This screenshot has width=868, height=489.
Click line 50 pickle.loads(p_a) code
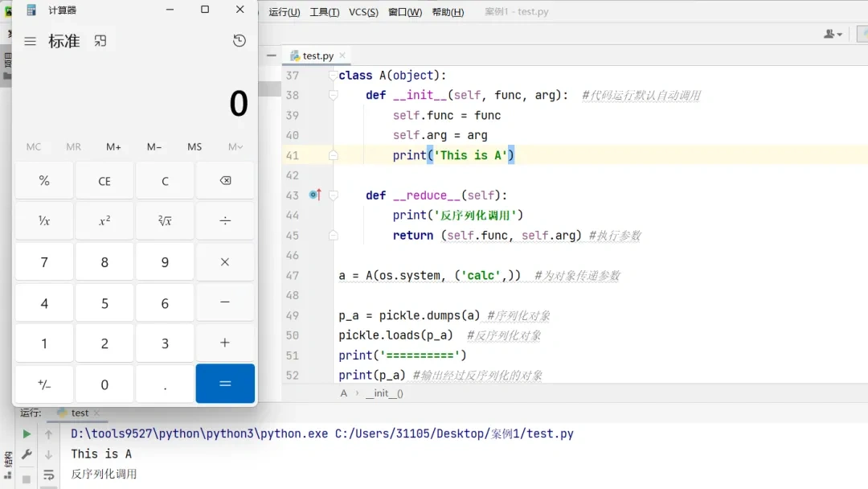tap(395, 335)
